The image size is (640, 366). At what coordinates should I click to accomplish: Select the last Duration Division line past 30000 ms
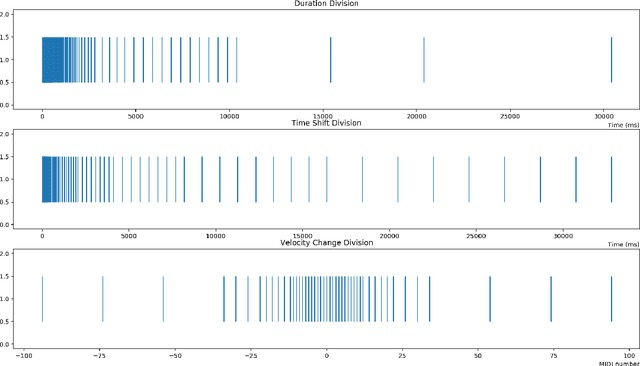tap(611, 60)
